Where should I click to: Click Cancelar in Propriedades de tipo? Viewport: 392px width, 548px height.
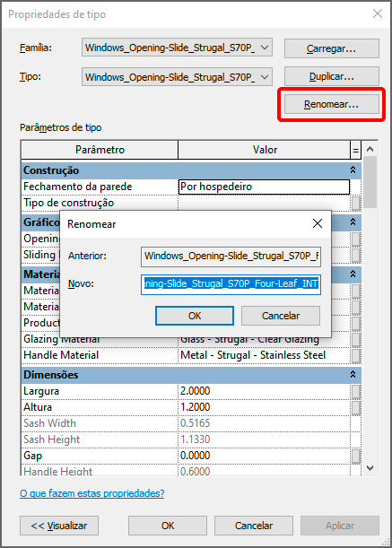coord(254,526)
